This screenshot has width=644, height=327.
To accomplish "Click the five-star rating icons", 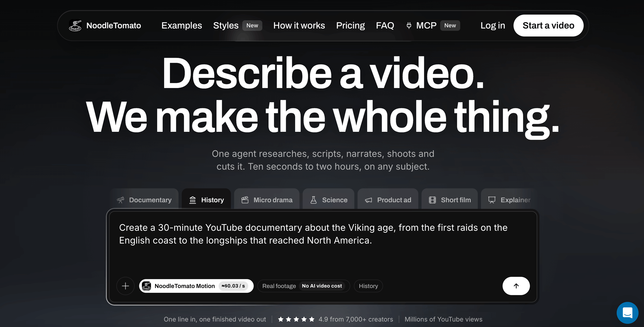I will coord(296,319).
